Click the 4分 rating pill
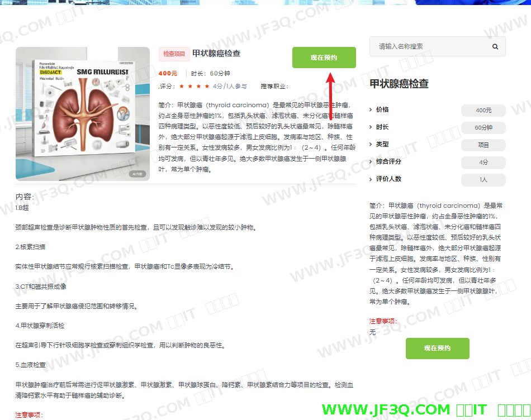Screen dimensions: 531x420 tap(483, 163)
